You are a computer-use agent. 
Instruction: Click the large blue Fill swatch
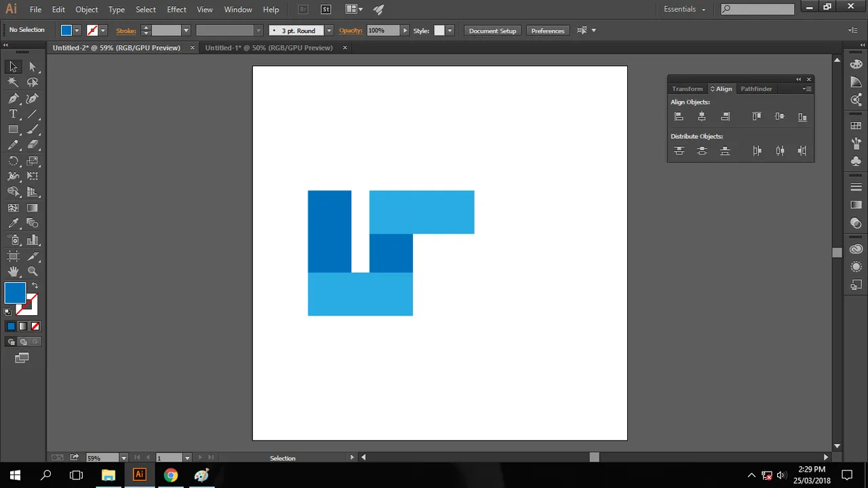(16, 293)
